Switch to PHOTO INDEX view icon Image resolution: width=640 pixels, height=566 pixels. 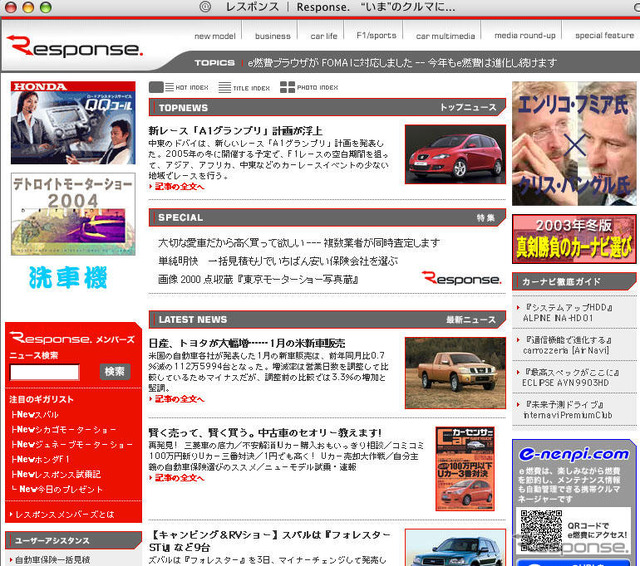click(309, 87)
